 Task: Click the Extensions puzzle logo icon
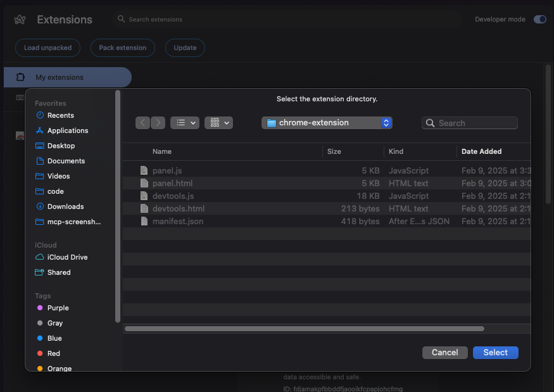[20, 19]
